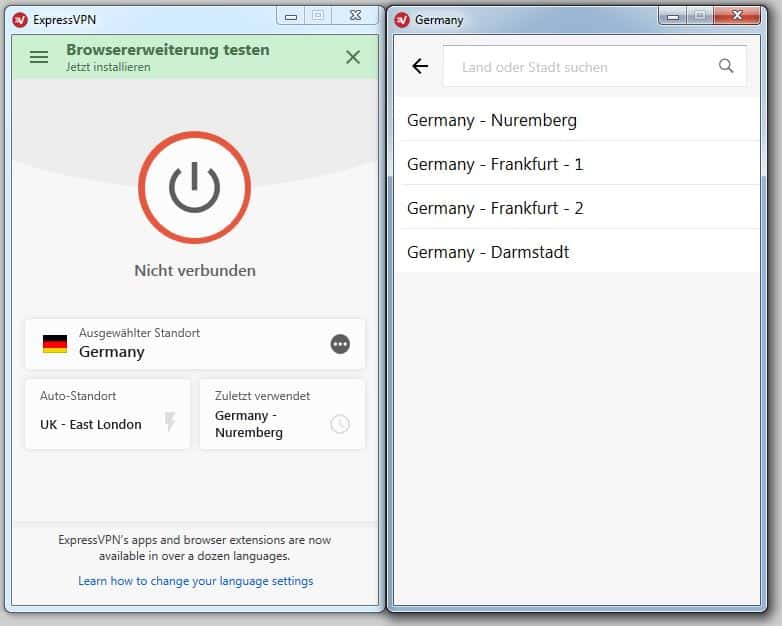Click ExpressVPN logo in main title bar

20,20
